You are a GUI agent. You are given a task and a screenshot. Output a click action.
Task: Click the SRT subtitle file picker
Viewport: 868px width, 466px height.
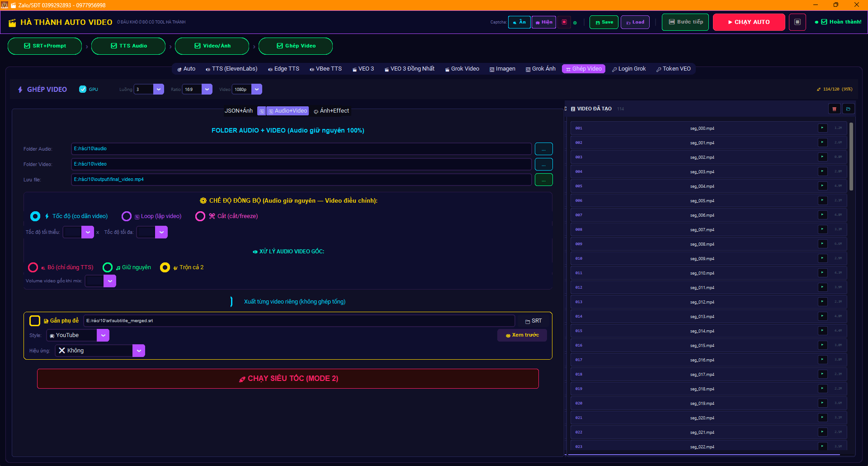pyautogui.click(x=533, y=321)
